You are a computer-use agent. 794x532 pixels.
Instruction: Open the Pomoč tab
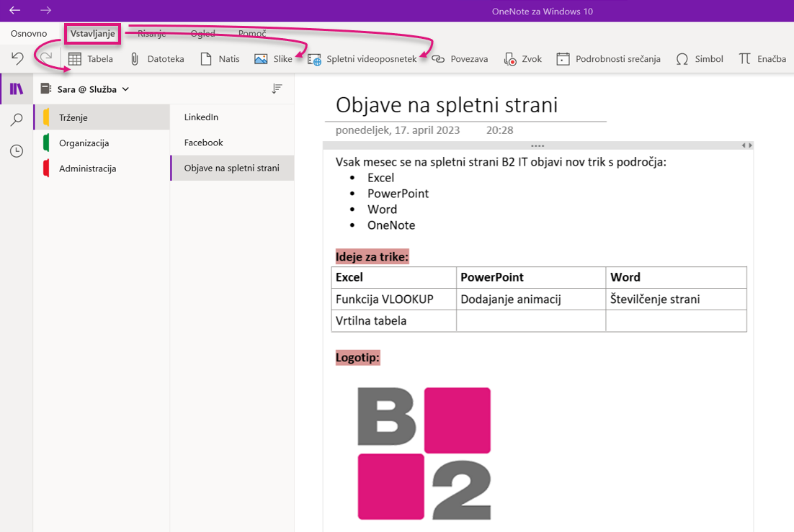point(252,34)
